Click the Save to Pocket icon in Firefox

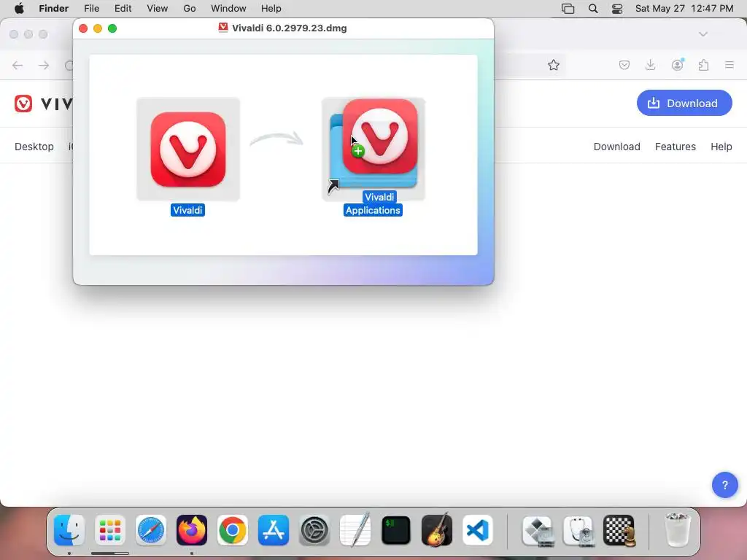[624, 65]
